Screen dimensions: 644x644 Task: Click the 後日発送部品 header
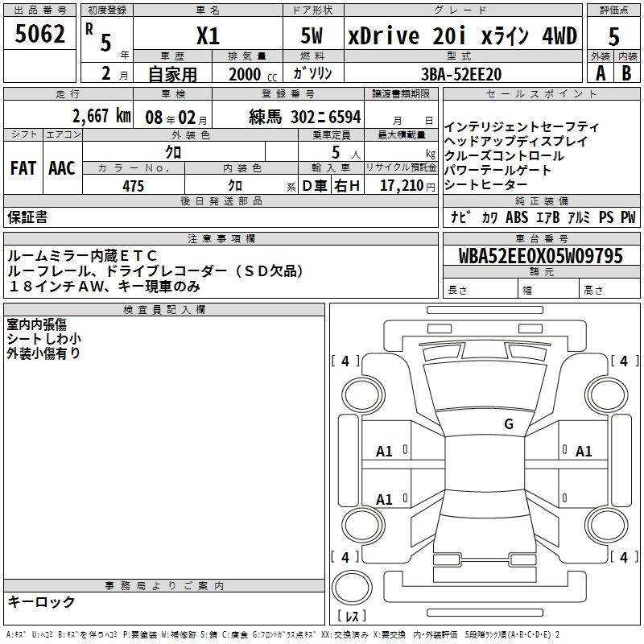point(221,200)
